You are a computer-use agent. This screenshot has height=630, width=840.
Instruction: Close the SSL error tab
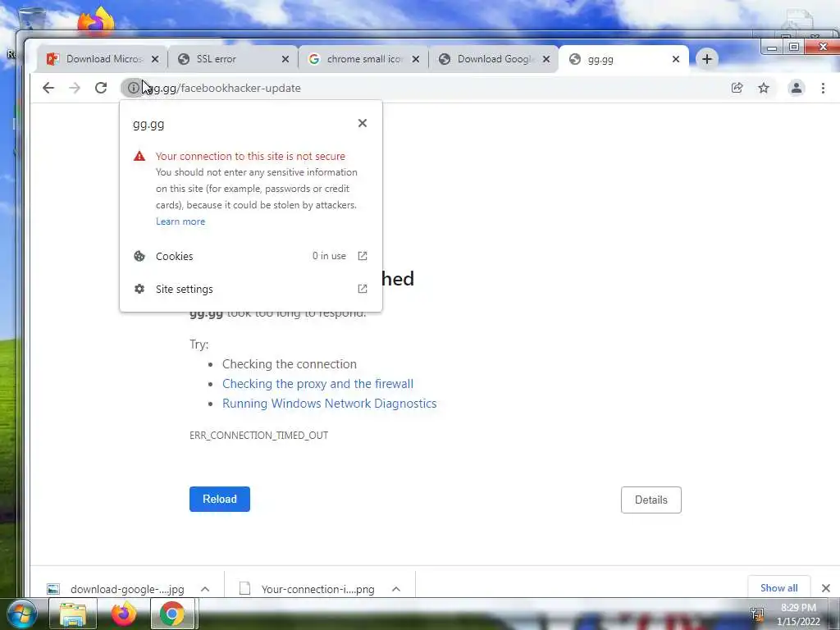pos(285,59)
